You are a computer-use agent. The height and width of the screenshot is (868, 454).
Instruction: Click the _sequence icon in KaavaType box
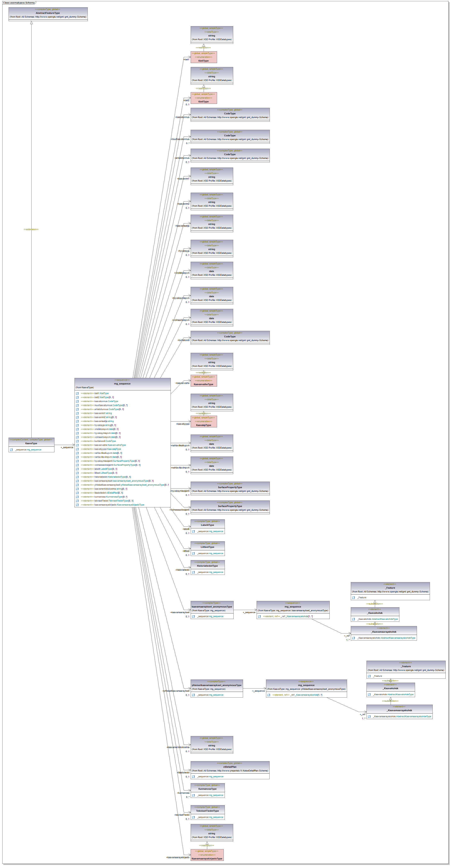pos(11,450)
